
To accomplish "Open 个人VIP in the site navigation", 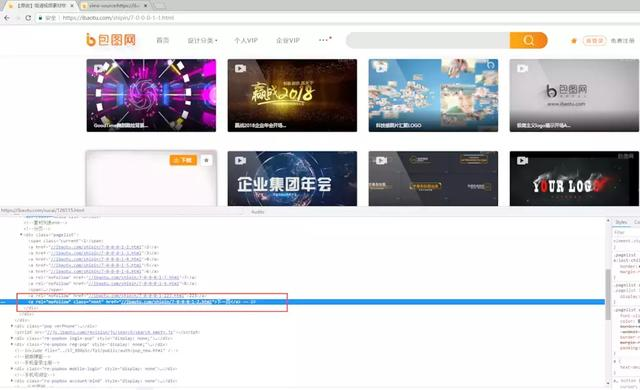I will pyautogui.click(x=246, y=40).
